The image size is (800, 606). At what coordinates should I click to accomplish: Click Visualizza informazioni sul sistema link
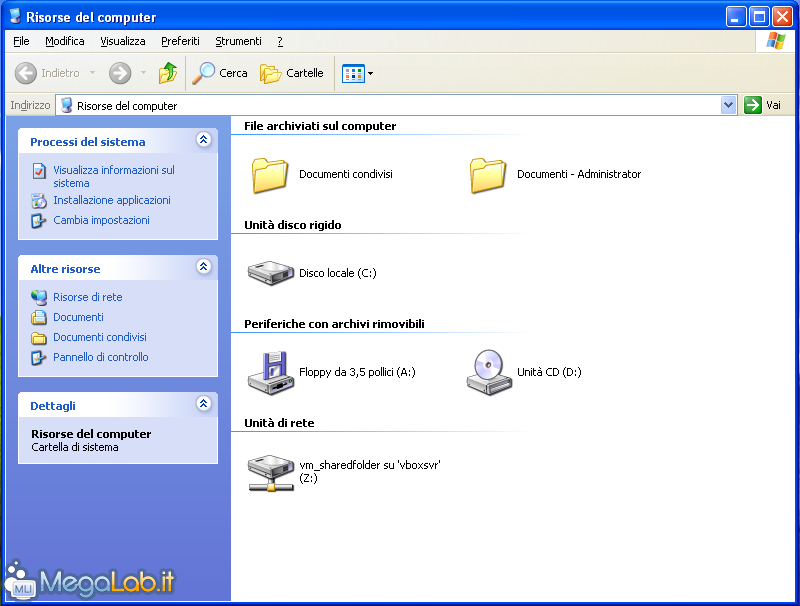(114, 176)
